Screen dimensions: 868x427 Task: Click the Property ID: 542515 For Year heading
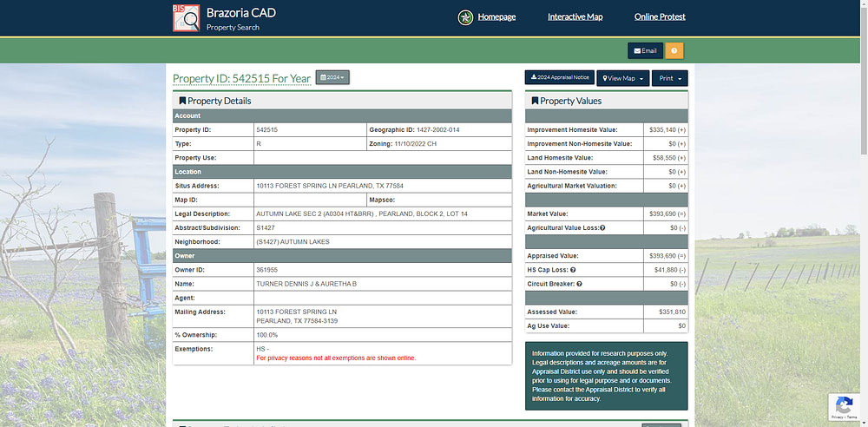coord(241,79)
